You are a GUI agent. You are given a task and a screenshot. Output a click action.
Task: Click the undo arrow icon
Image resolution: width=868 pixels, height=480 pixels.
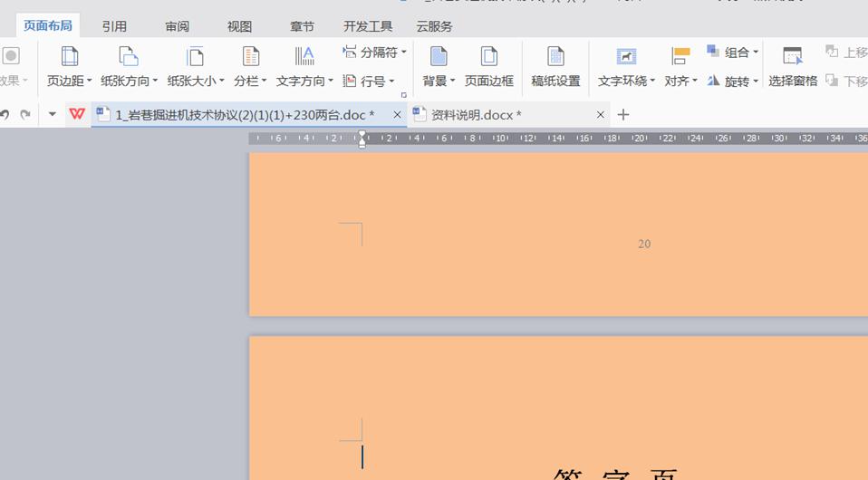(5, 115)
